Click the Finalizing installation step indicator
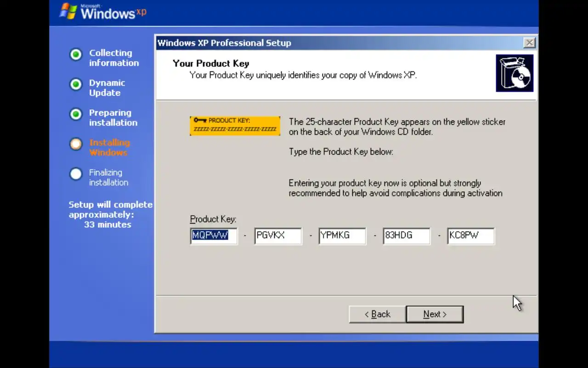This screenshot has height=368, width=588. click(x=76, y=174)
